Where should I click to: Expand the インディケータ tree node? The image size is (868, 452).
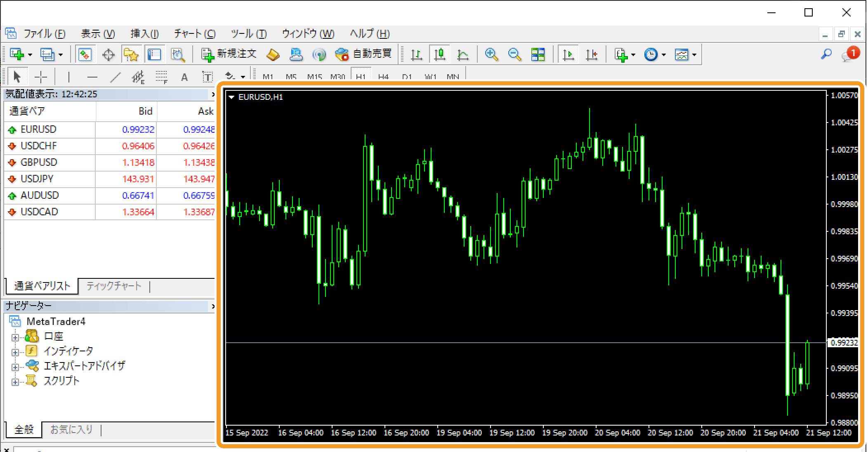point(15,352)
